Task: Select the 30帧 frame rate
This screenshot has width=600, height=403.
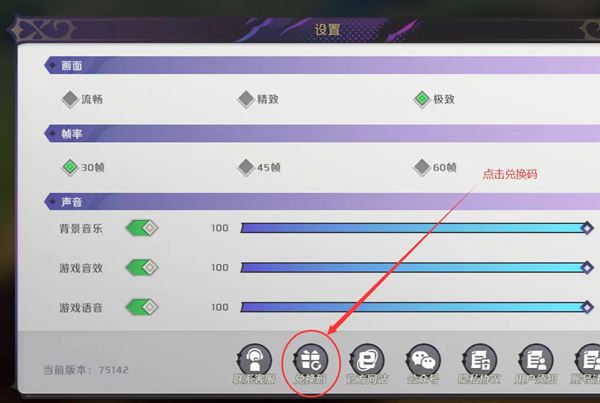Action: point(83,167)
